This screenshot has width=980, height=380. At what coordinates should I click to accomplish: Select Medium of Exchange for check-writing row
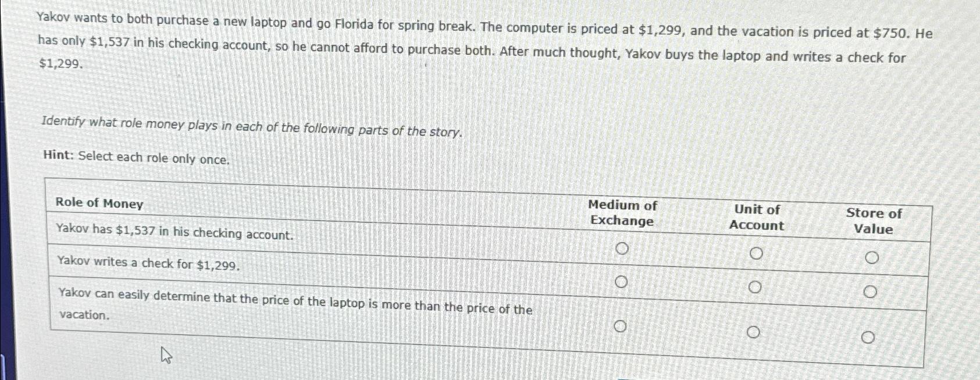point(621,282)
